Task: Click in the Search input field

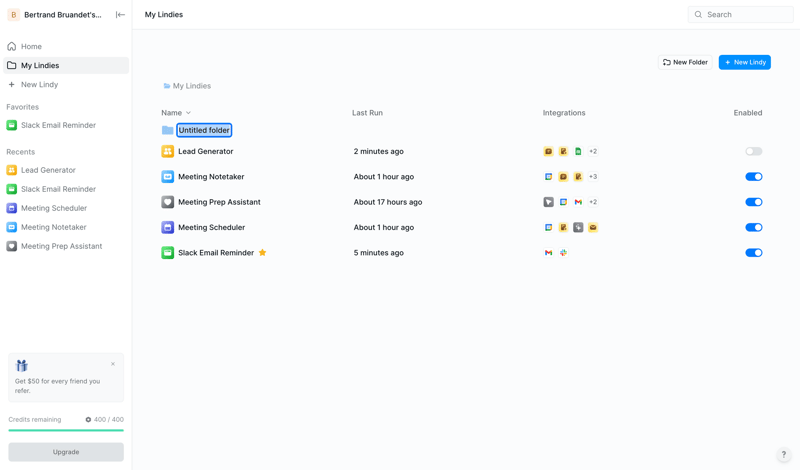Action: (x=740, y=15)
